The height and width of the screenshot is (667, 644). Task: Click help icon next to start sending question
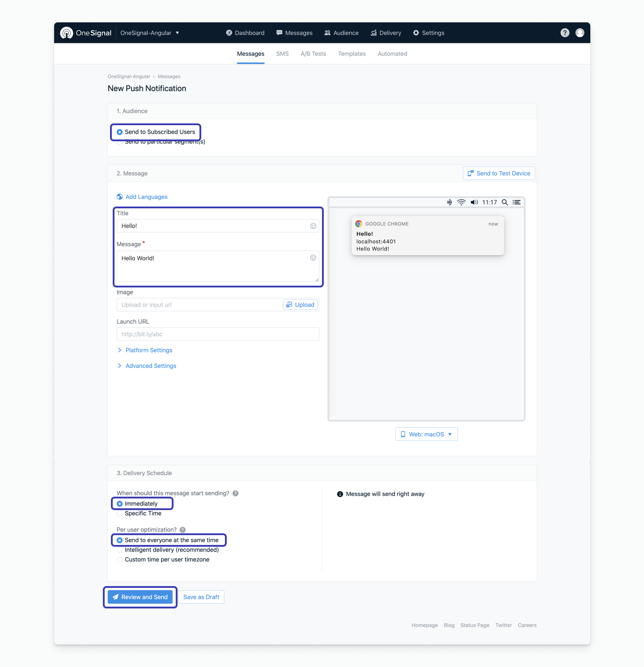click(x=236, y=494)
